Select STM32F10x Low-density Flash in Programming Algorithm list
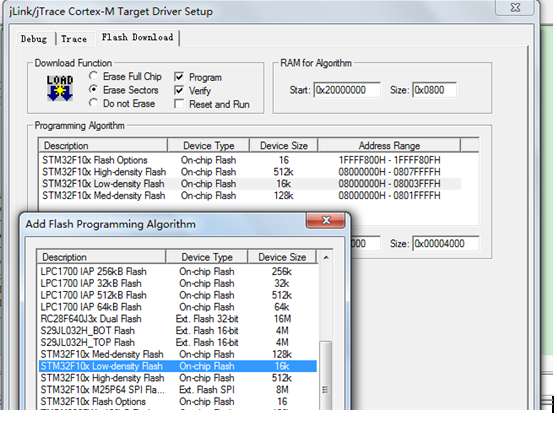557x421 pixels. coord(250,184)
